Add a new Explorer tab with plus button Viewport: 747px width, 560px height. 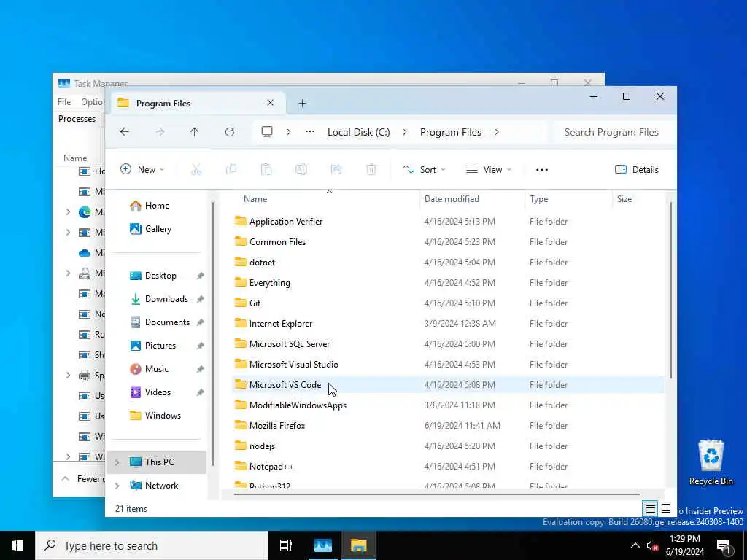[x=302, y=104]
